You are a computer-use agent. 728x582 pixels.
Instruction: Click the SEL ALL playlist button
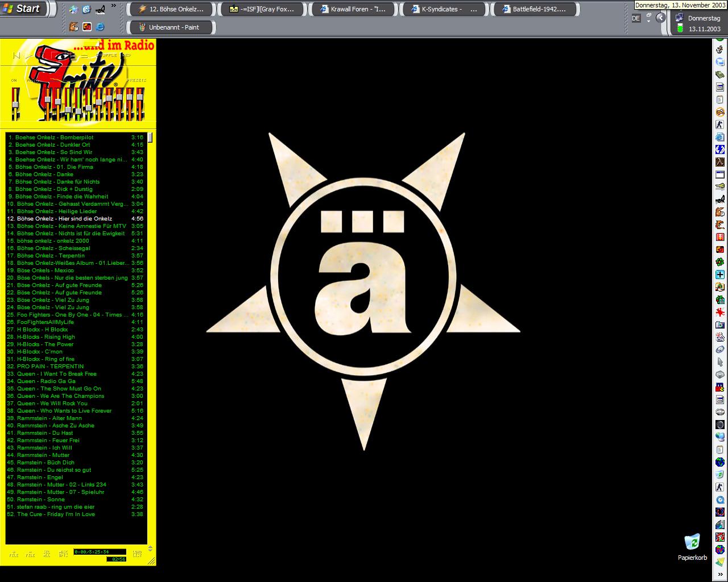tap(47, 554)
